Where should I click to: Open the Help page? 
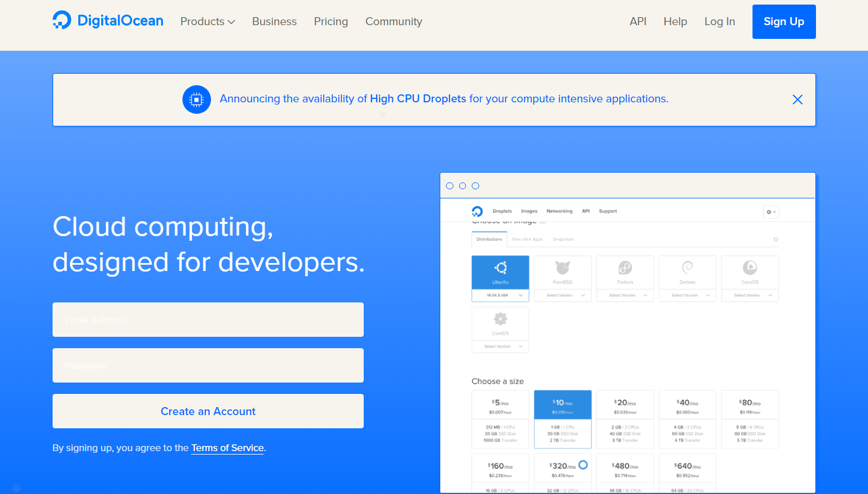pyautogui.click(x=675, y=22)
